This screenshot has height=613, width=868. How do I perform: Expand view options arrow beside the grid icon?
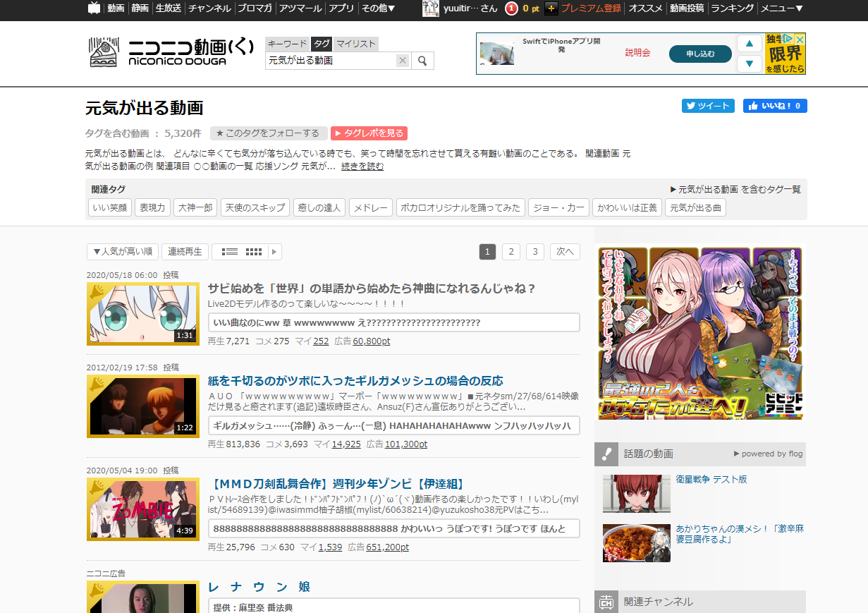[274, 252]
